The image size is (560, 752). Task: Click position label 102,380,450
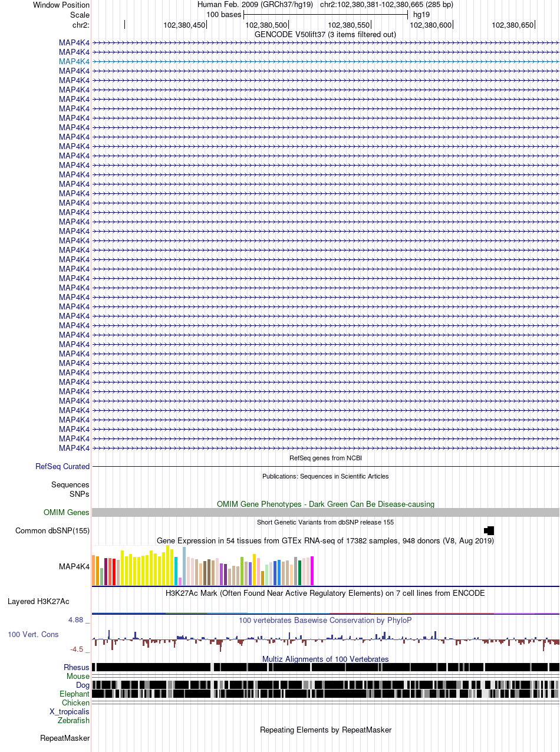(185, 25)
